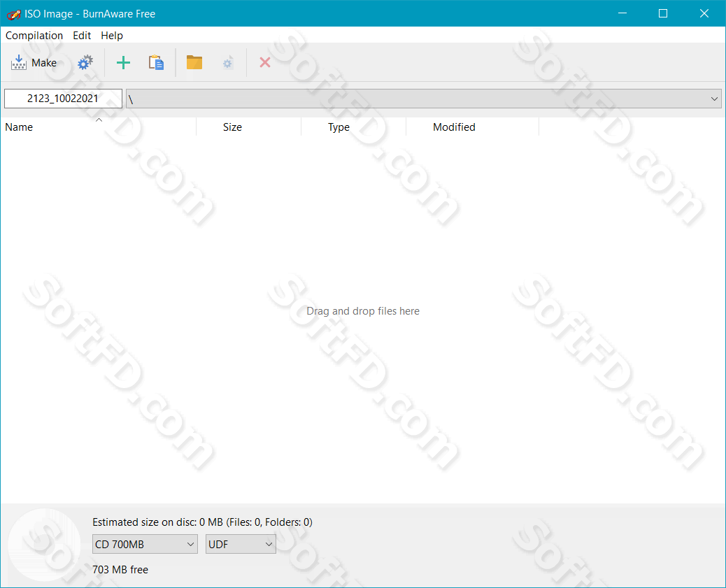Maximize the BurnAware window
726x588 pixels.
[x=663, y=13]
